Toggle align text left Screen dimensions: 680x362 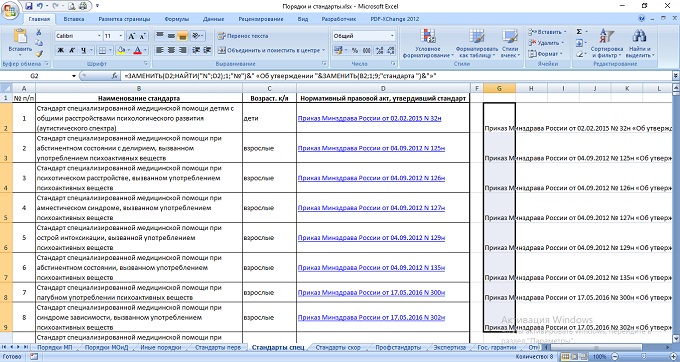pyautogui.click(x=160, y=50)
